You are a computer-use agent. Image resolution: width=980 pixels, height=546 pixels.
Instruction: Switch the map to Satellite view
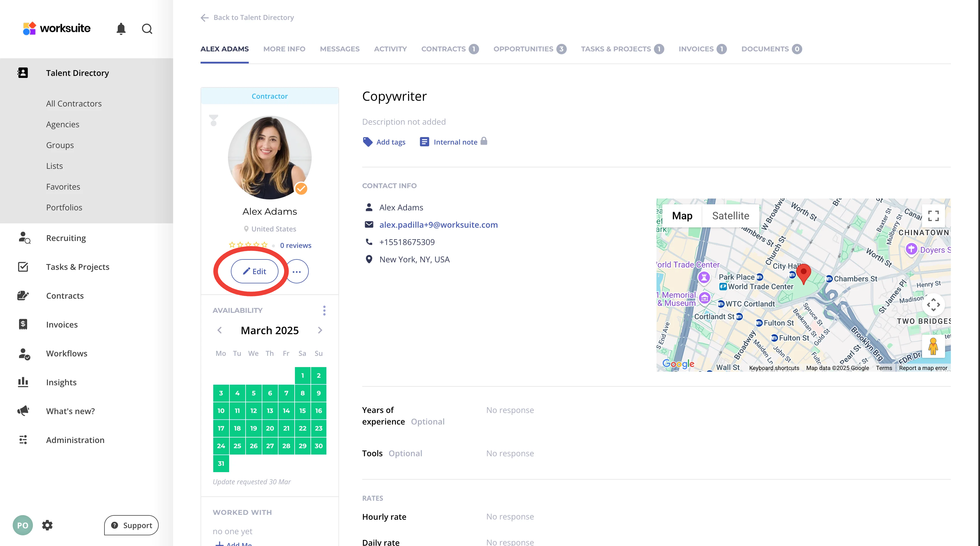(730, 216)
